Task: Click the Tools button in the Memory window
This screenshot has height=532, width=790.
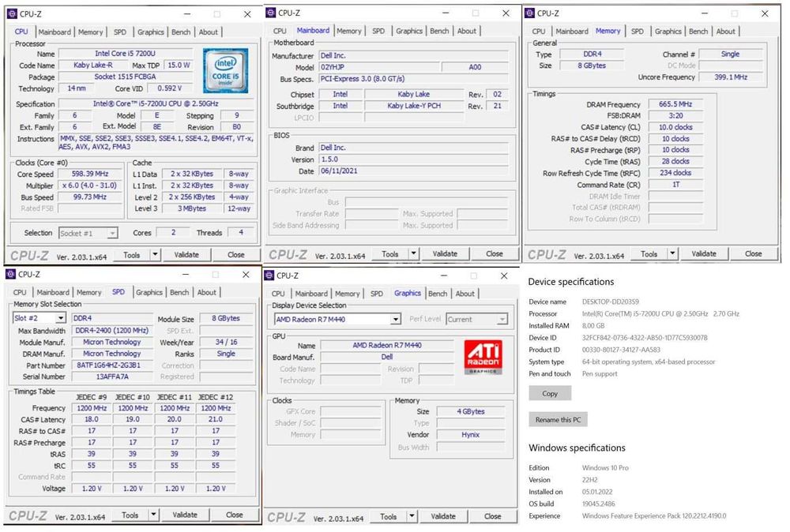Action: click(649, 253)
